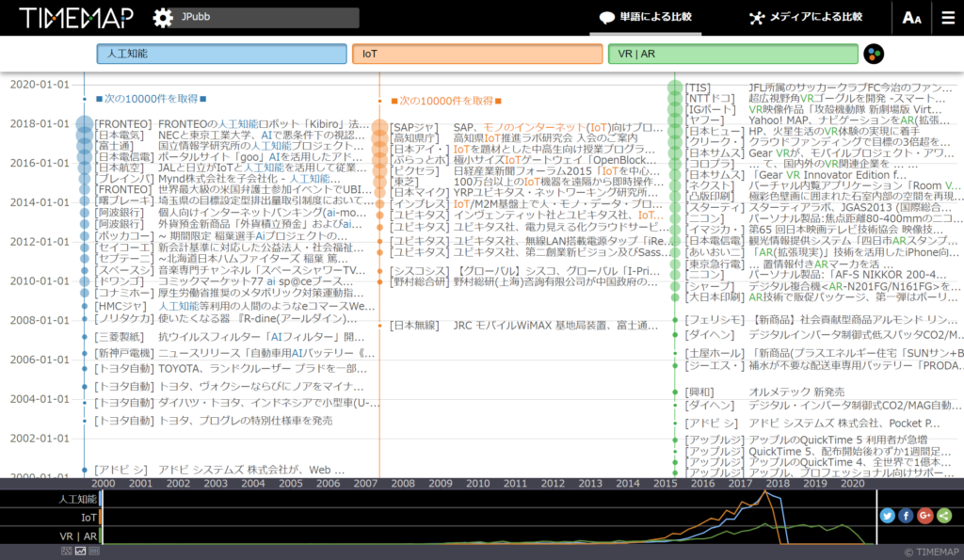Click the trend chart's left range handle
The height and width of the screenshot is (560, 964).
tap(101, 517)
